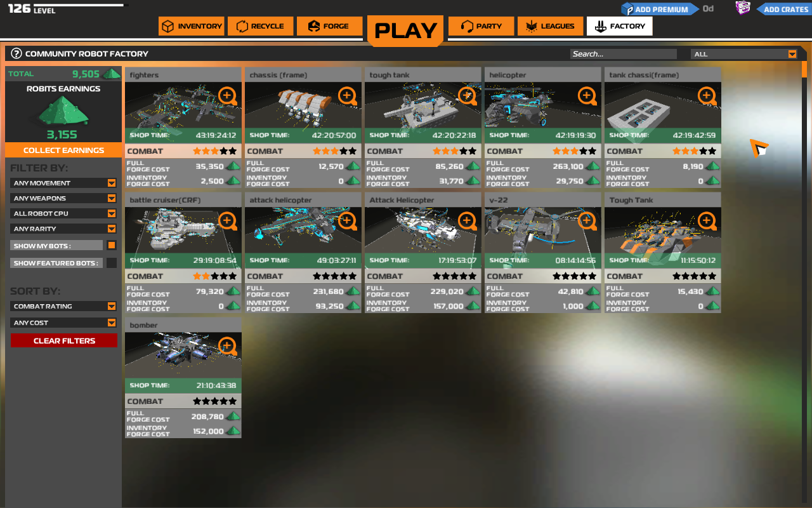Open magnifier on v-22 card
The width and height of the screenshot is (812, 508).
pos(587,221)
